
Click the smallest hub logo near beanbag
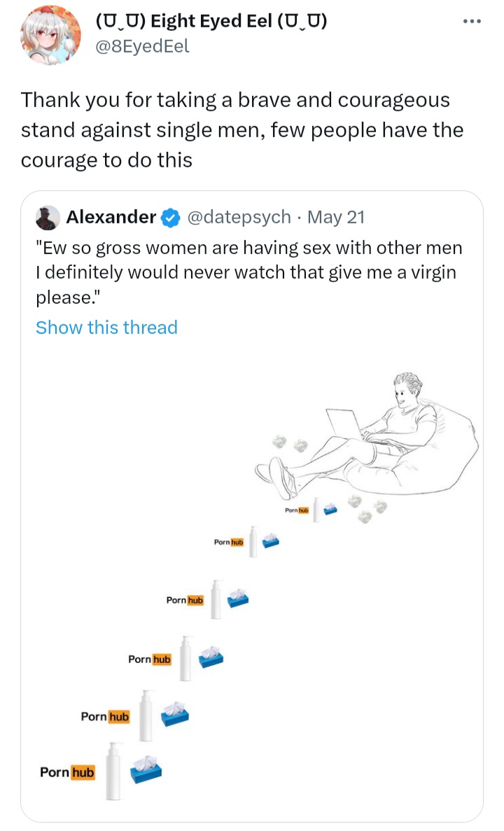[297, 511]
